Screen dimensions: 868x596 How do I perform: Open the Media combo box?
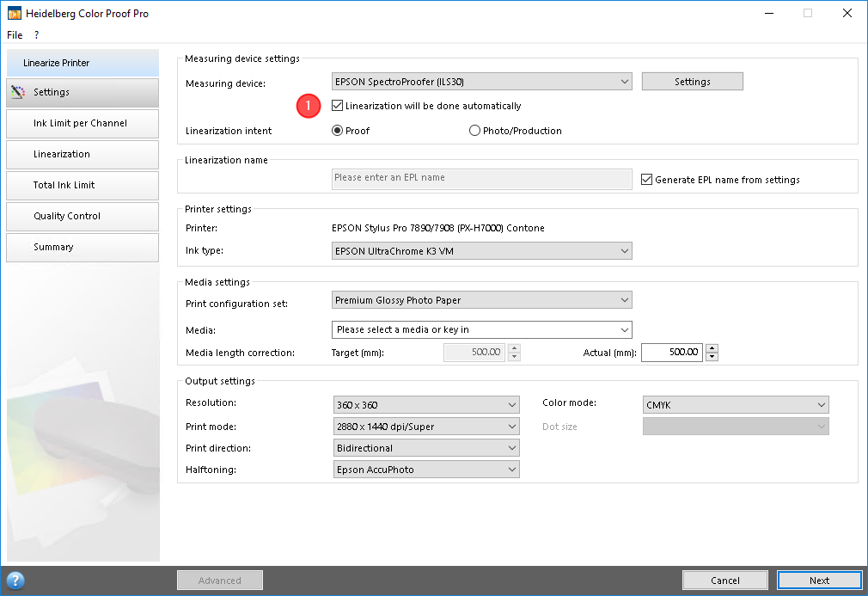(x=481, y=329)
